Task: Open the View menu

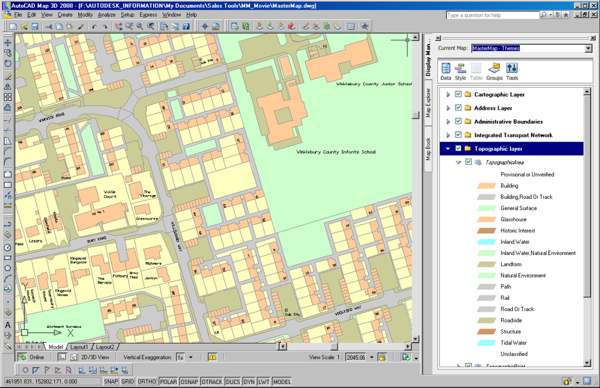Action: tap(47, 15)
